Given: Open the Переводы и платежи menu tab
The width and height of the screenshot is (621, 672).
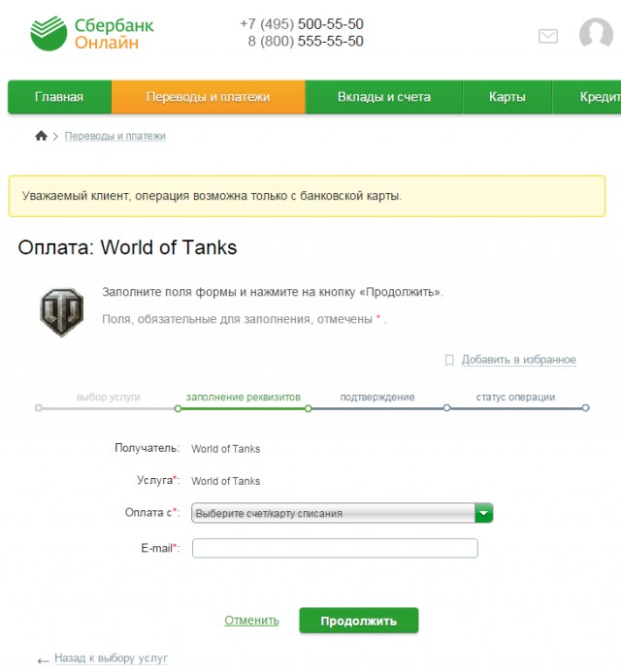Looking at the screenshot, I should point(208,97).
